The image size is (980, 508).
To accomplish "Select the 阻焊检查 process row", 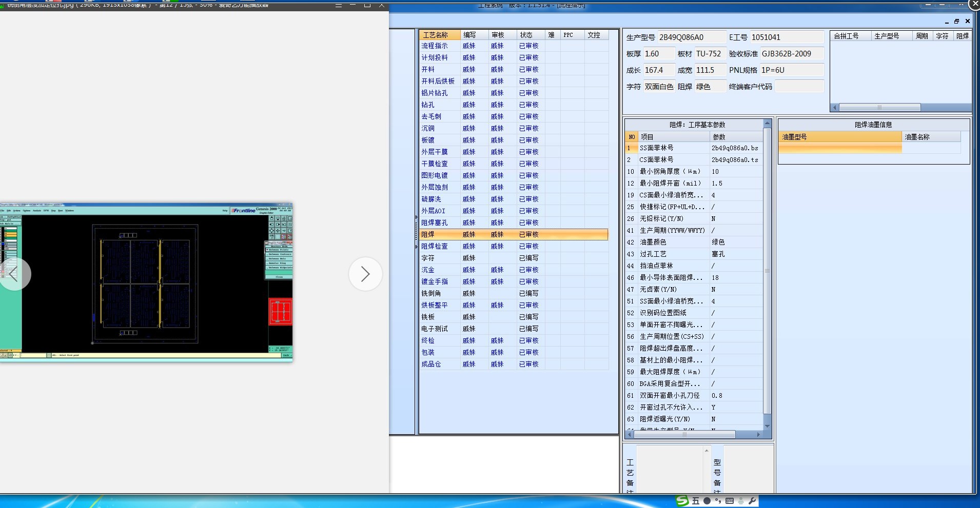I will tap(514, 247).
